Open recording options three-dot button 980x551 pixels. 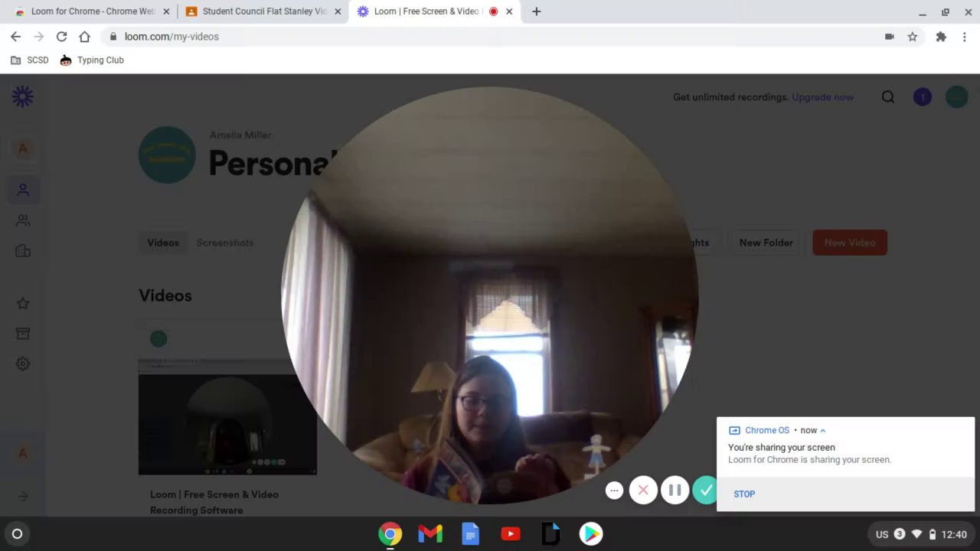point(614,491)
